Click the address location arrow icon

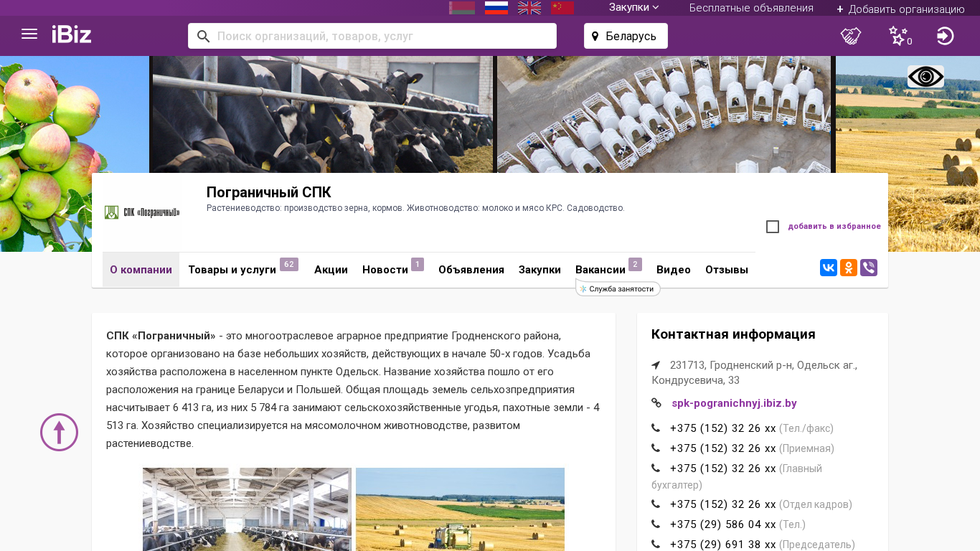[656, 365]
